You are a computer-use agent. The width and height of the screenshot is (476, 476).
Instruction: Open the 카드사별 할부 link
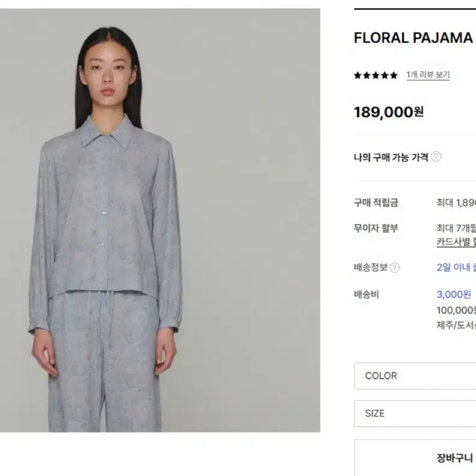456,242
